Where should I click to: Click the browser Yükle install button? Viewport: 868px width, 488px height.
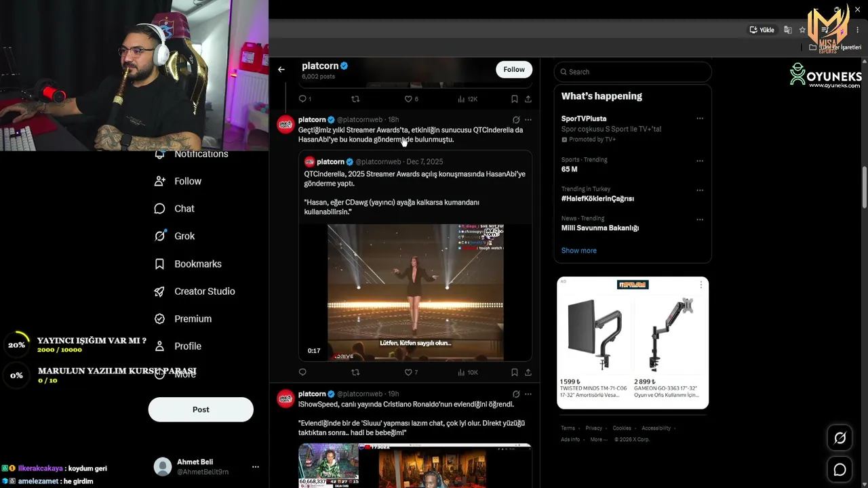(762, 30)
